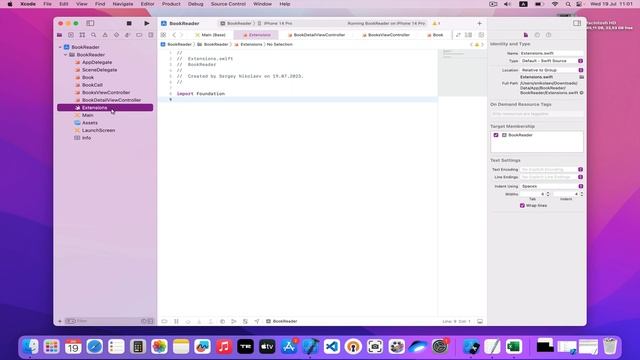Toggle debug area hide button in debug bar

164,321
